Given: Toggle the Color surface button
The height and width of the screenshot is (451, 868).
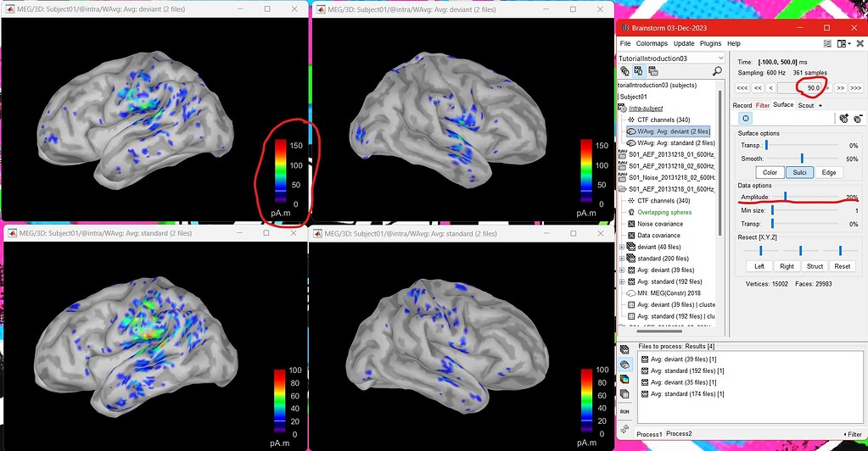Looking at the screenshot, I should click(x=770, y=172).
